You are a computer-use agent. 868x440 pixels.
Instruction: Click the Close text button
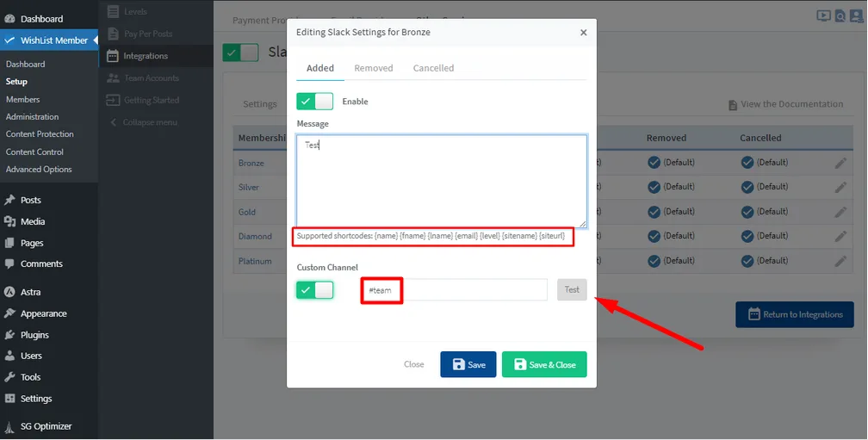pos(413,365)
